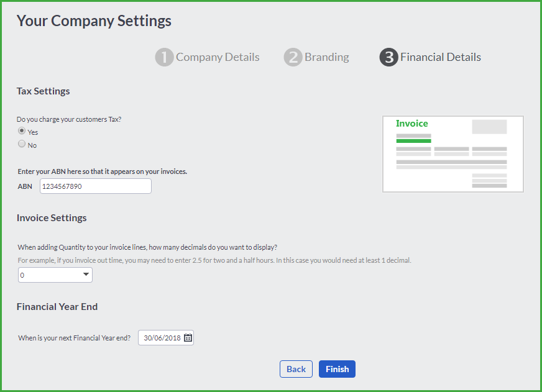Open the Financial Year End calendar picker icon
This screenshot has height=392, width=542.
(188, 338)
